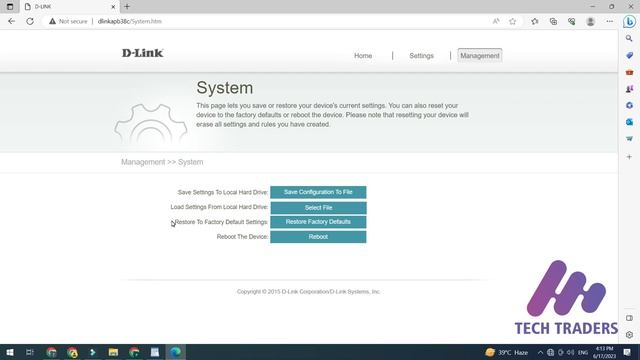
Task: Close the D-LINK tab
Action: [113, 7]
